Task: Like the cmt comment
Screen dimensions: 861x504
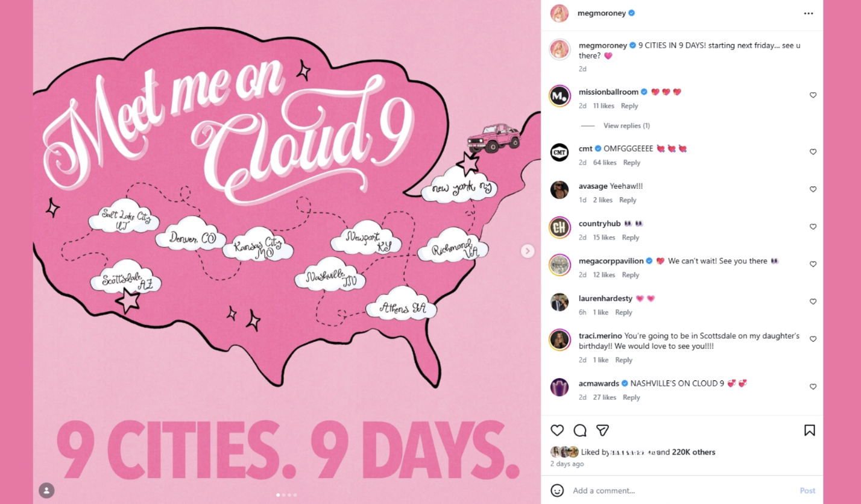Action: (813, 152)
